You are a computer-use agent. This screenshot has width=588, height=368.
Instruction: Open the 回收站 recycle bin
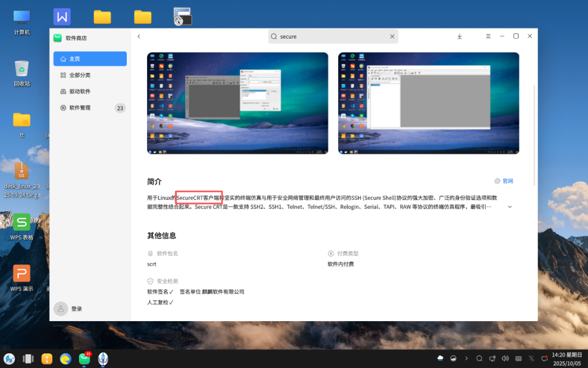22,73
